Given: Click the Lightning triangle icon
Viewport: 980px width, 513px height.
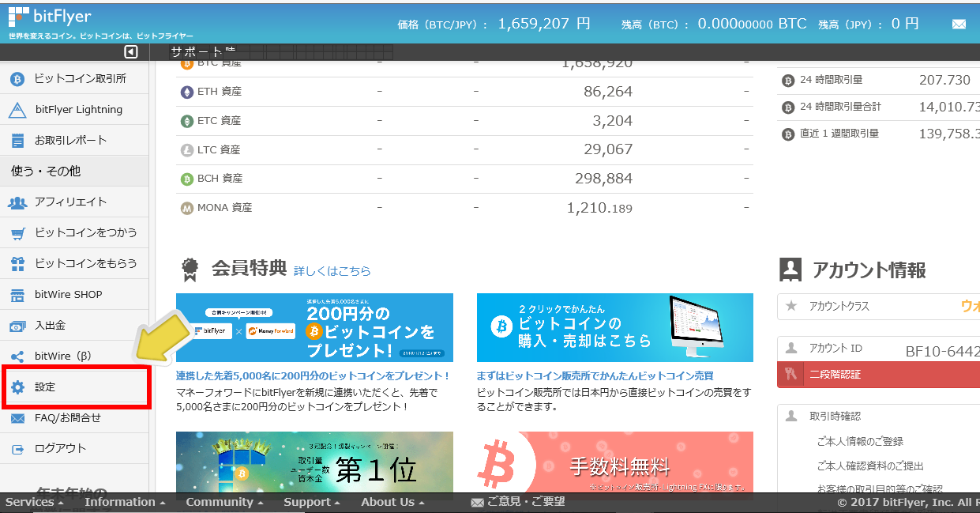Looking at the screenshot, I should coord(17,110).
